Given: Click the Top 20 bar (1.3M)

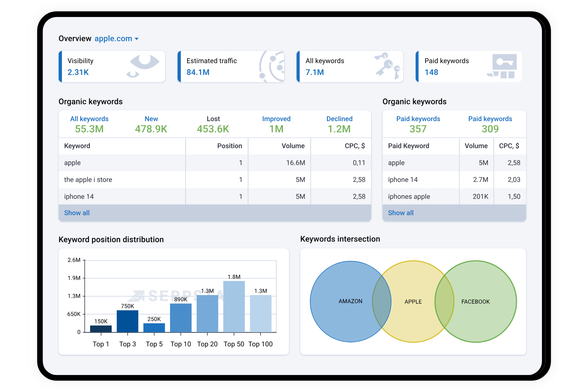Looking at the screenshot, I should 207,313.
